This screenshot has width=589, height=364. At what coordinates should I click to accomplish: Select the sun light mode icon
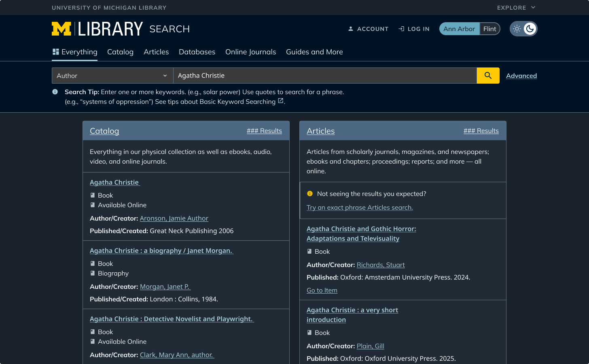click(517, 29)
